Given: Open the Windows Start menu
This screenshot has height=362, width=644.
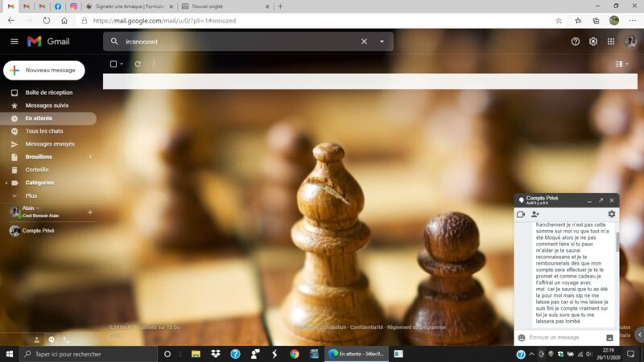Looking at the screenshot, I should [x=10, y=354].
